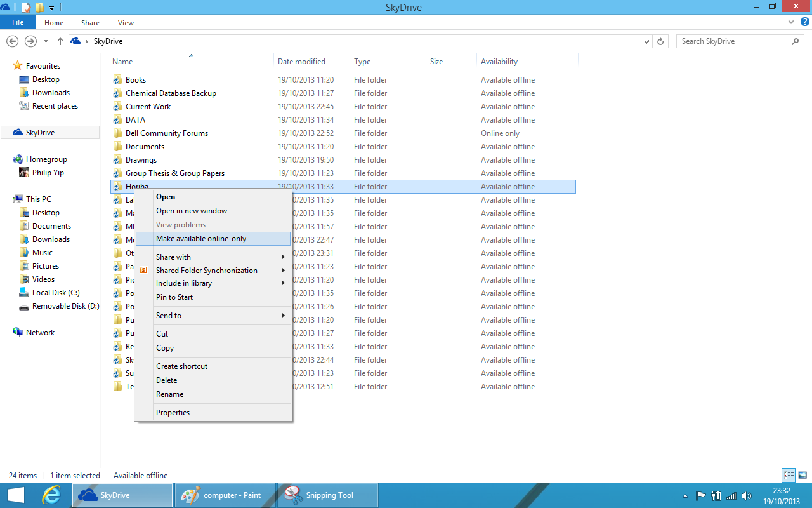This screenshot has width=812, height=508.
Task: Select Favourites in the navigation pane
Action: tap(43, 66)
